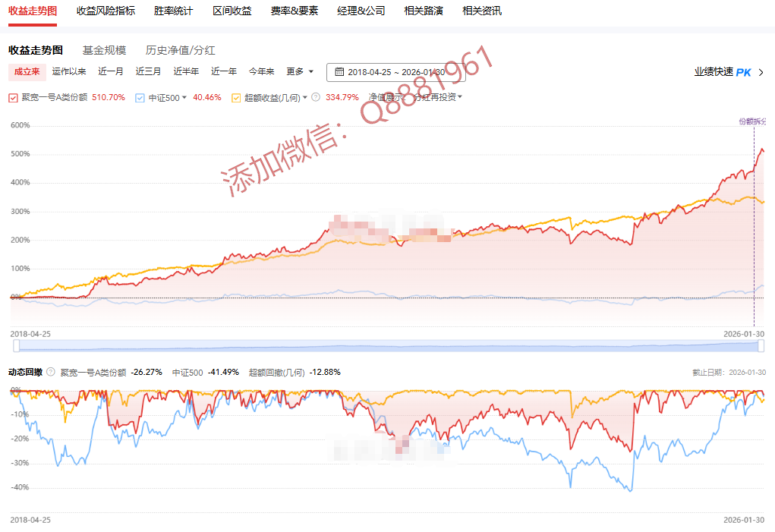Image resolution: width=775 pixels, height=532 pixels.
Task: Uncheck 聚宽一号A类份额 series checkbox
Action: tap(13, 97)
